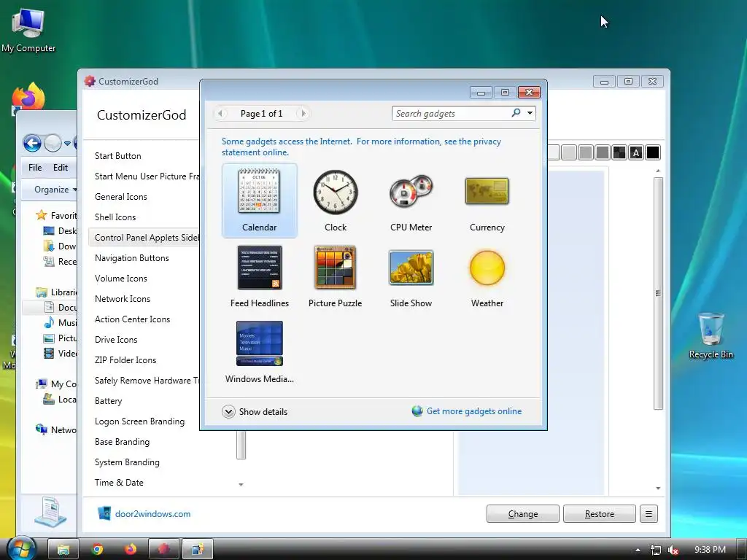
Task: Select Favorites in Explorer navigation tree
Action: click(57, 216)
